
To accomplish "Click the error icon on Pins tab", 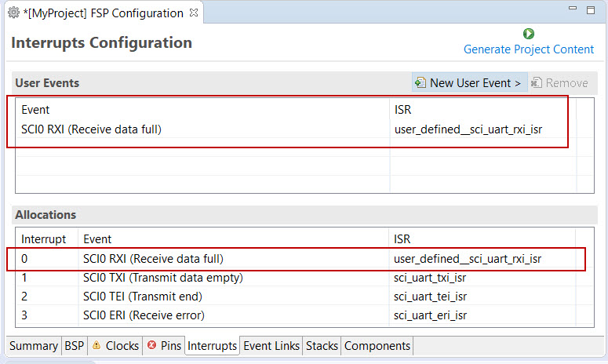I will tap(151, 344).
